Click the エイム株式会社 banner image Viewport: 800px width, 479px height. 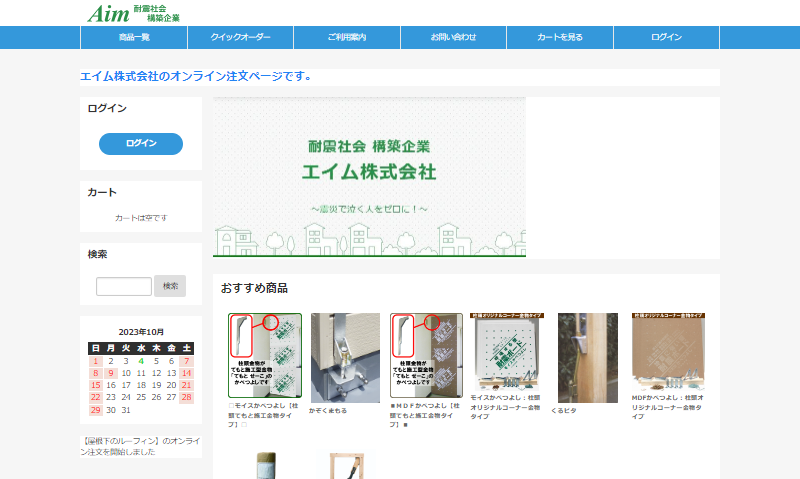369,177
